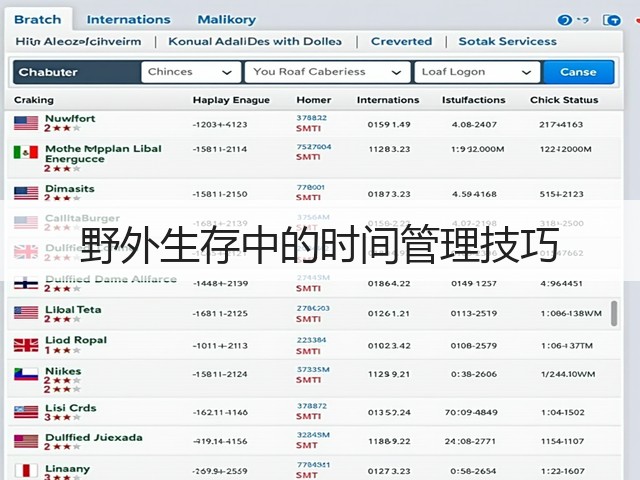Open the Niikes entry
The image size is (640, 480).
pyautogui.click(x=63, y=371)
